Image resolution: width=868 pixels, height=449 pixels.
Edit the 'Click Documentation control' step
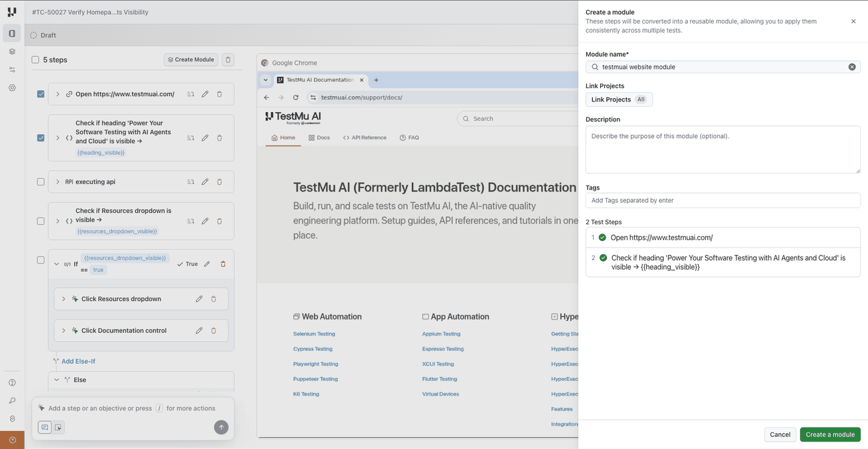pyautogui.click(x=199, y=330)
